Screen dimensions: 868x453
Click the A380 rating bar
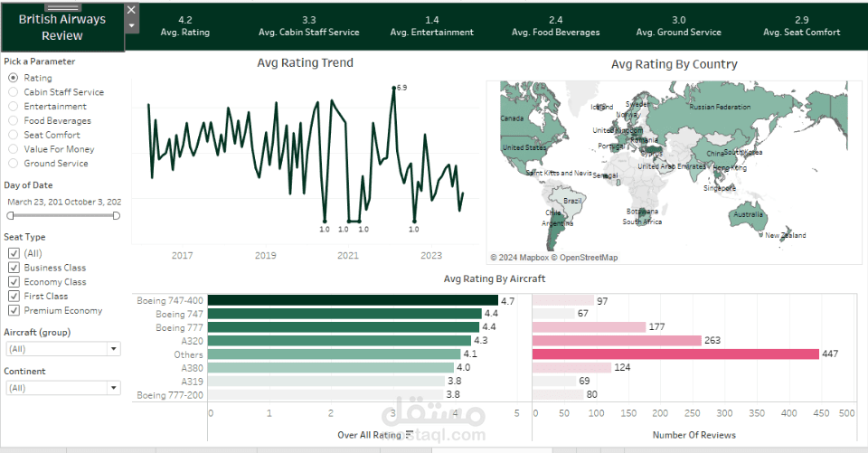tap(331, 368)
